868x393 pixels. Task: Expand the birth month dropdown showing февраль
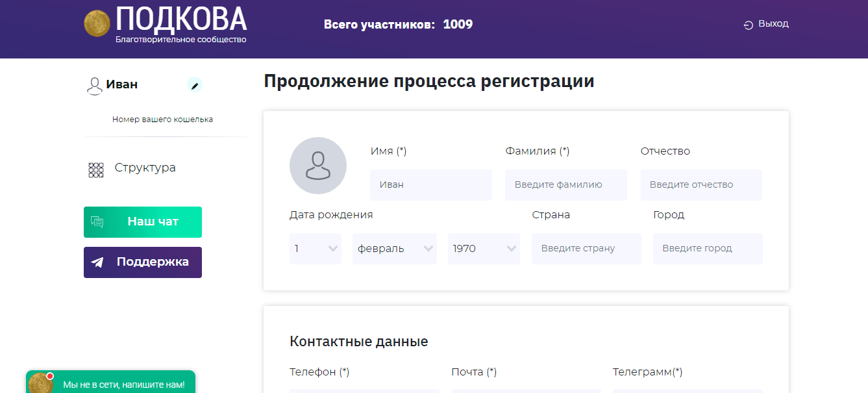(394, 249)
